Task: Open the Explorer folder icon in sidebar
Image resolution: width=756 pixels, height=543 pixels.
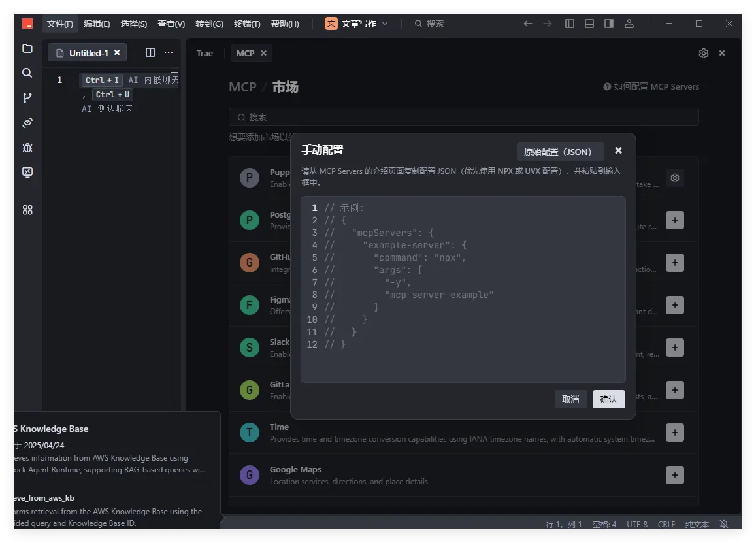Action: [27, 48]
